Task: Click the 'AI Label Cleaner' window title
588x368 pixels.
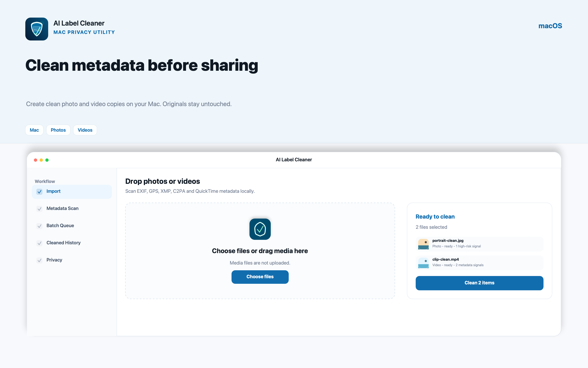Action: point(294,160)
